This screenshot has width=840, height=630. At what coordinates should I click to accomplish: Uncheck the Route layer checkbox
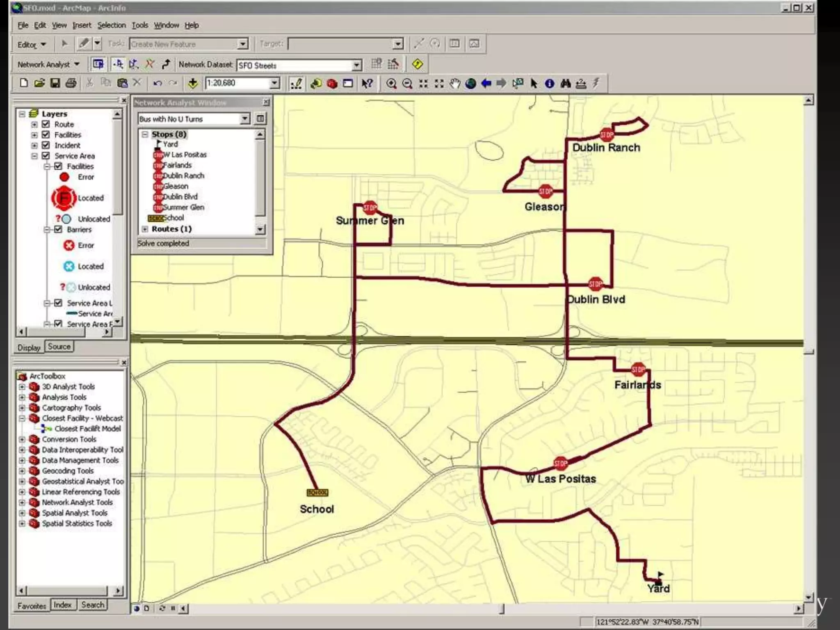46,124
